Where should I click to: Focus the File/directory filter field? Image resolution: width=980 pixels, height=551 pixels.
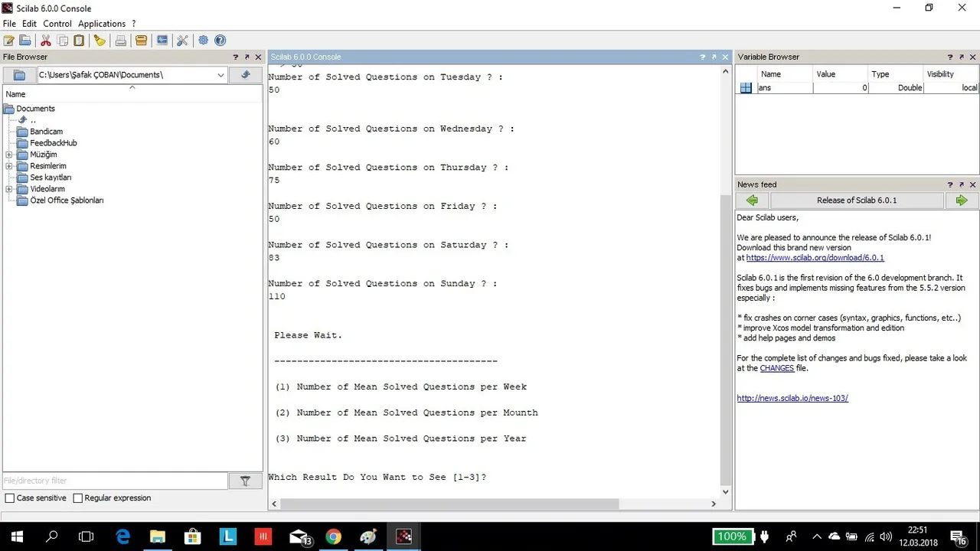[x=115, y=481]
